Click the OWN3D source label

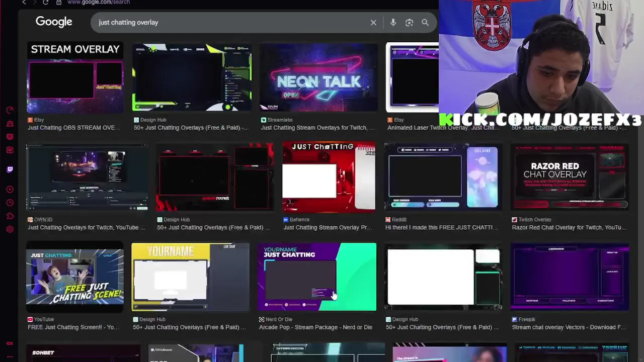[43, 220]
